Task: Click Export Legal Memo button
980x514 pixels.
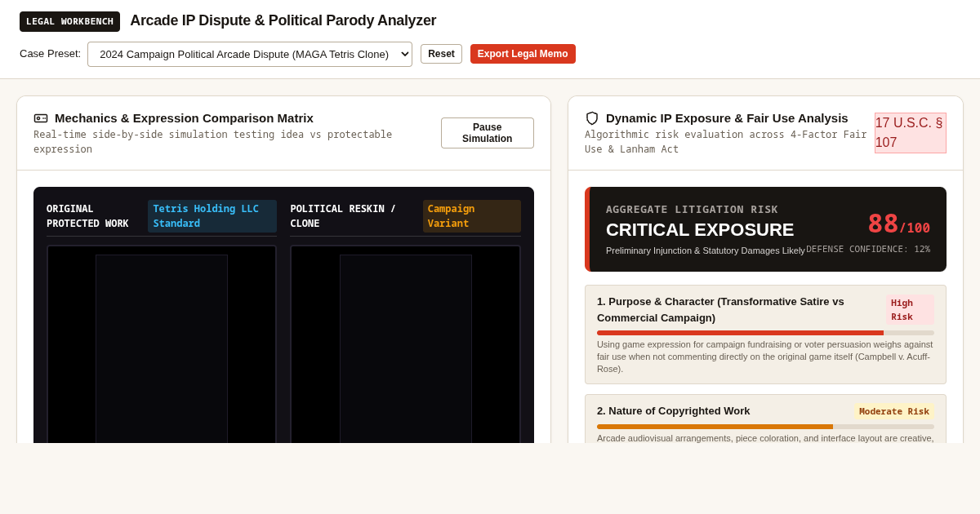Action: (x=523, y=54)
